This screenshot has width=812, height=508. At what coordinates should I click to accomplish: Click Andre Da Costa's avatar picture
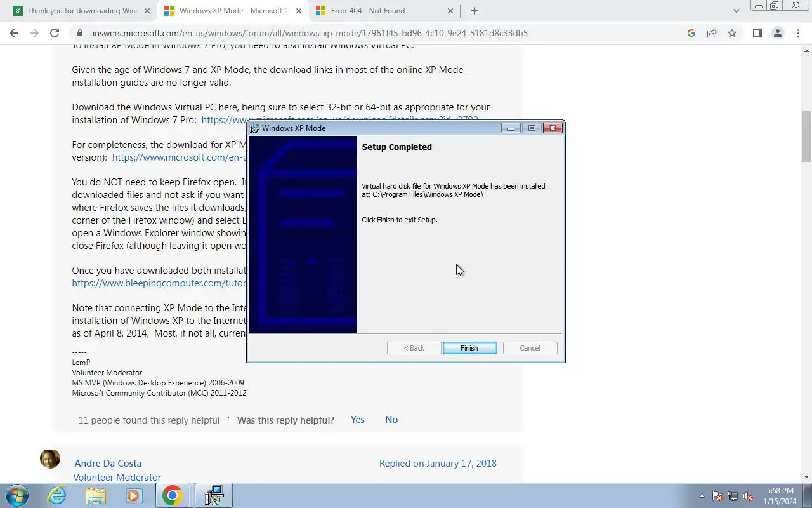pos(50,458)
